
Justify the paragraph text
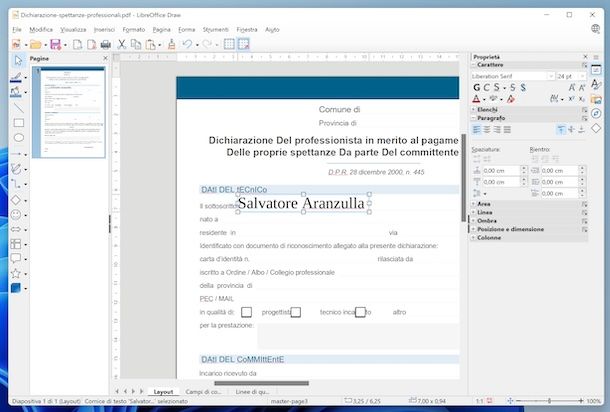(507, 130)
